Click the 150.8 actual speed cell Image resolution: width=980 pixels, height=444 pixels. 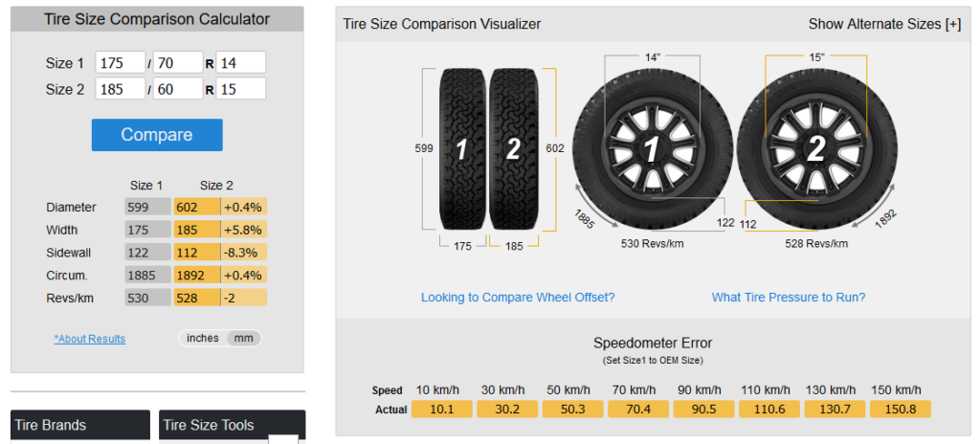coord(899,410)
